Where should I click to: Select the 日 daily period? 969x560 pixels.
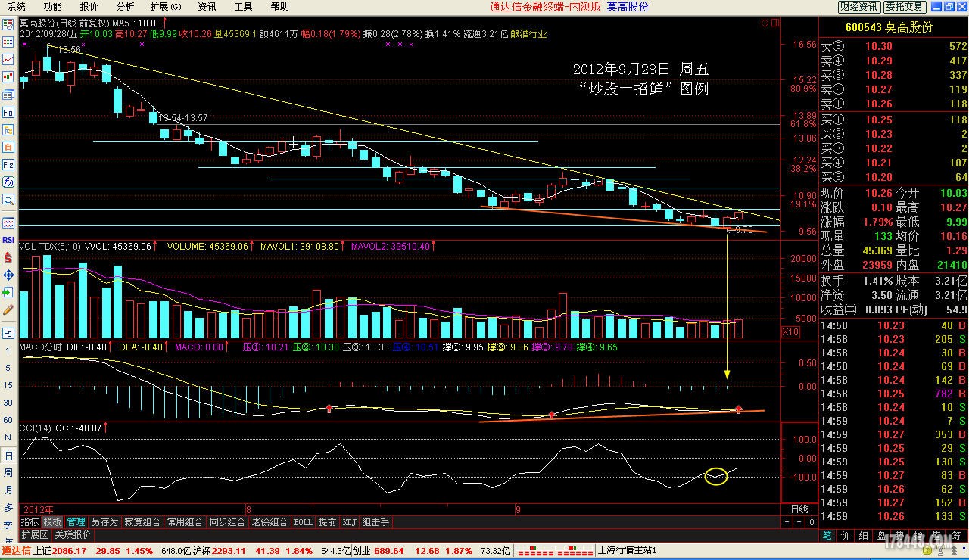(x=8, y=456)
